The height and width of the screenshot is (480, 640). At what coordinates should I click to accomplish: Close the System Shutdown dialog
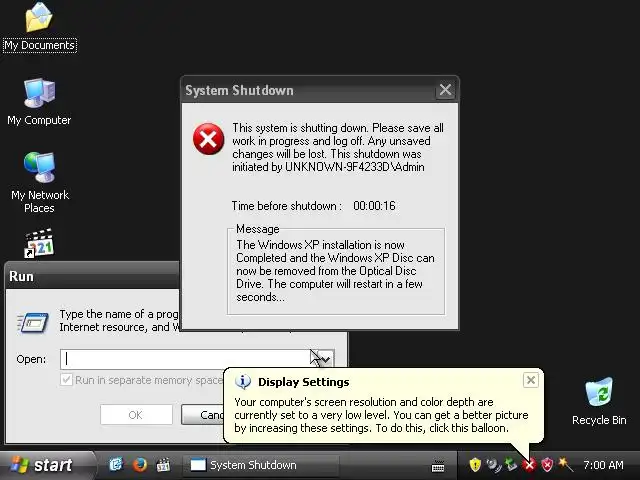point(445,90)
